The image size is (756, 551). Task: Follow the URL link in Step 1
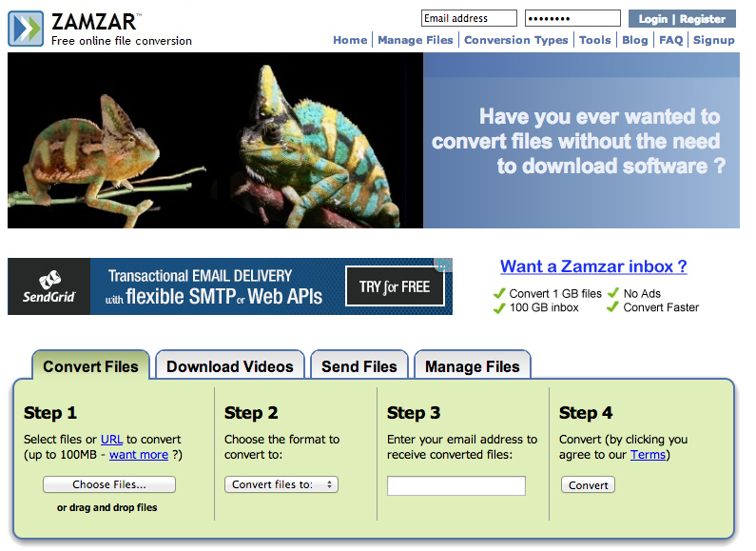[x=111, y=439]
